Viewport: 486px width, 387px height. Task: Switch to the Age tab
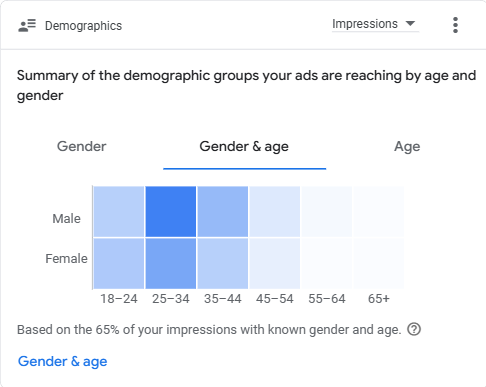tap(407, 147)
